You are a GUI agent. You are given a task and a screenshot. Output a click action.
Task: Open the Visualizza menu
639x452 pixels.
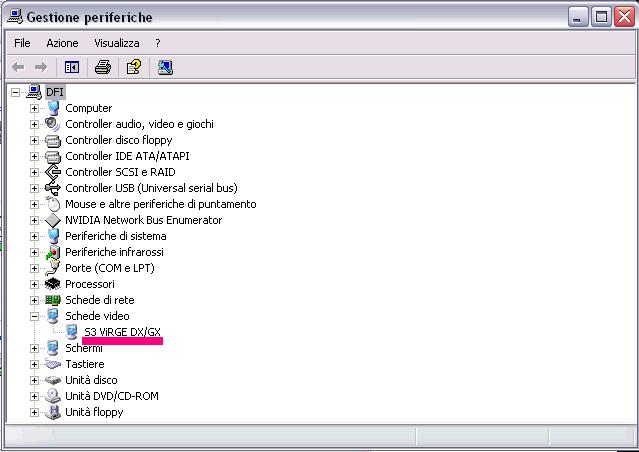coord(117,43)
